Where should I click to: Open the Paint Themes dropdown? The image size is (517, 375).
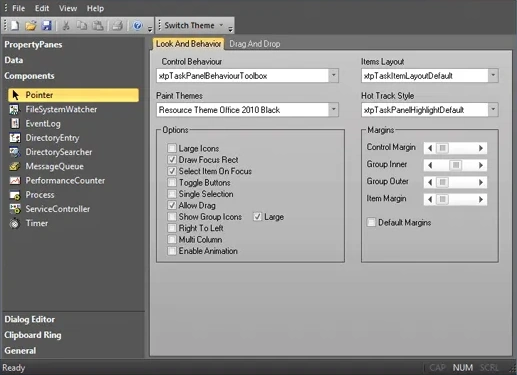click(x=334, y=110)
